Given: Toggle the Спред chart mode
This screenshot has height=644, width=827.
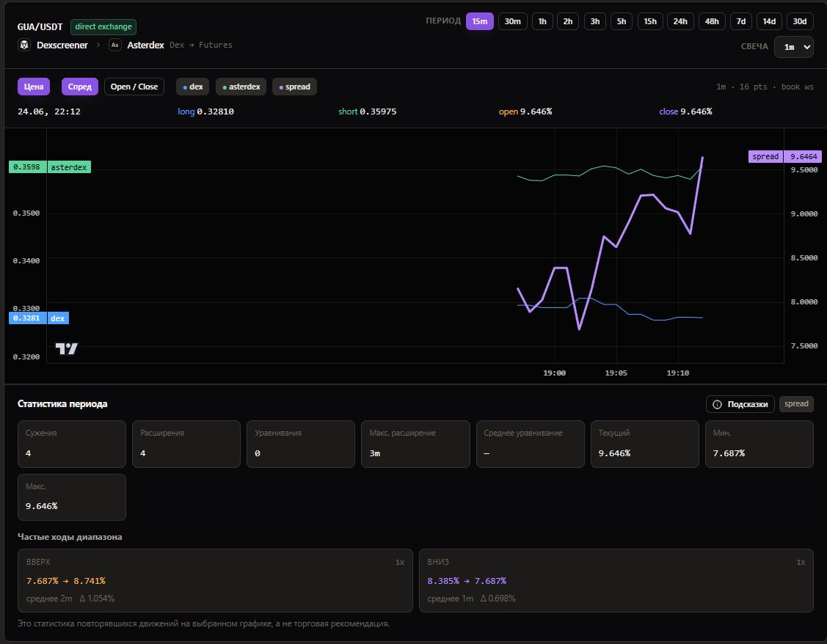Looking at the screenshot, I should click(x=80, y=87).
